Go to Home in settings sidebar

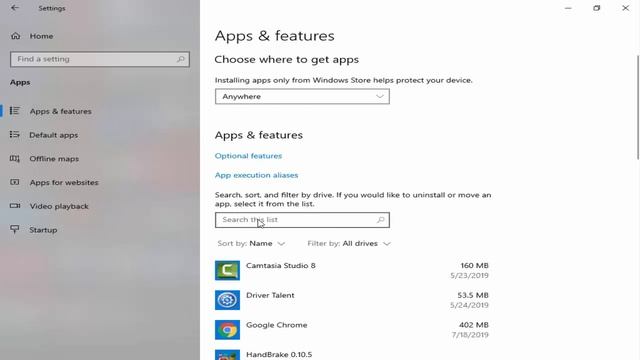(41, 36)
